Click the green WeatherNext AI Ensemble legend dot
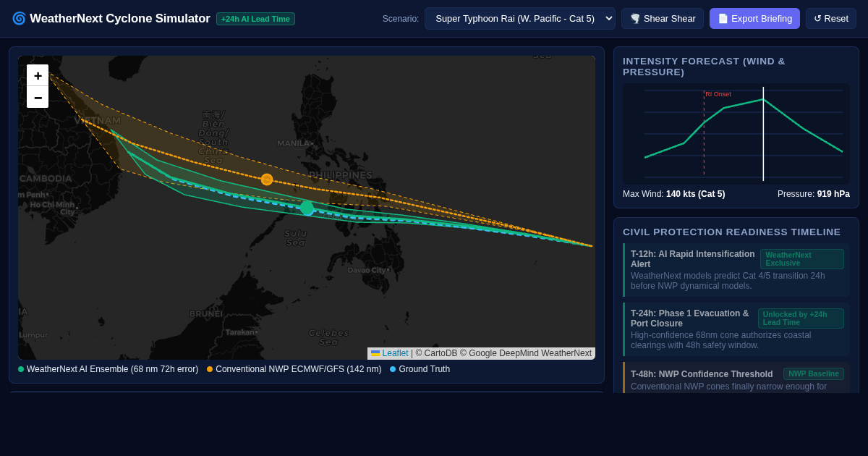Viewport: 868px width, 456px height. pos(21,369)
